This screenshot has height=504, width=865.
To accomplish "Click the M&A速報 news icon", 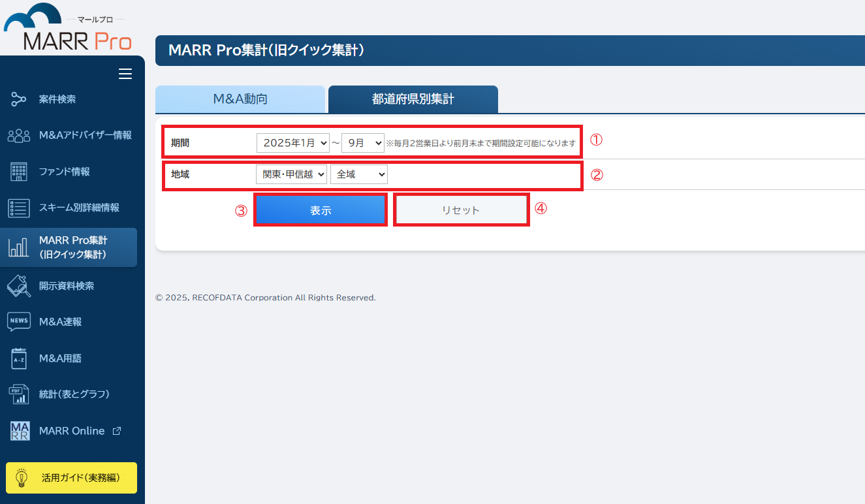I will click(x=18, y=322).
